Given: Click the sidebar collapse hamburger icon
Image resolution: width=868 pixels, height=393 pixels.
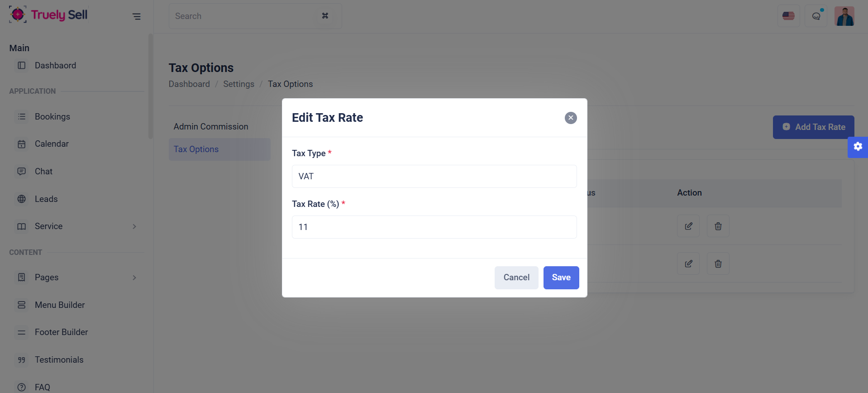Looking at the screenshot, I should click(x=136, y=17).
